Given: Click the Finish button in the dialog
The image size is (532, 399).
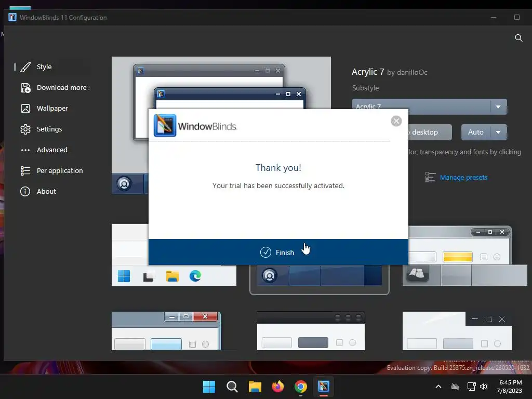Looking at the screenshot, I should point(278,252).
